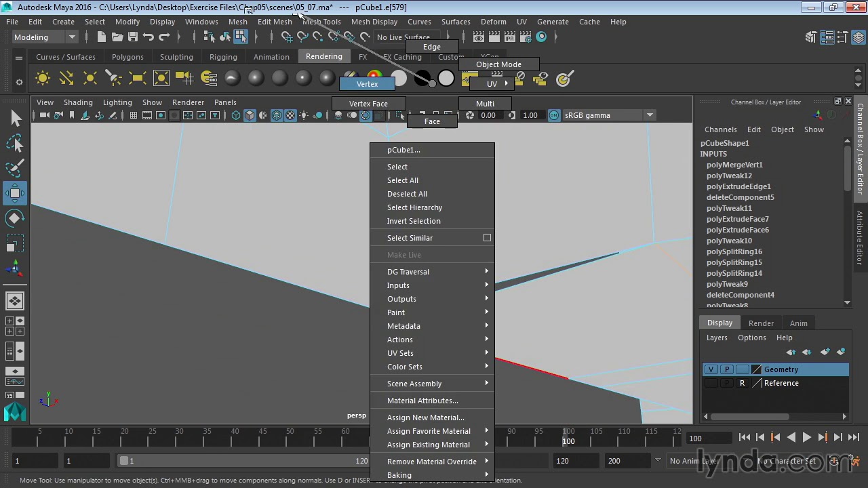Screen dimensions: 868x488
Task: Create a volume light from shelf
Action: 161,79
